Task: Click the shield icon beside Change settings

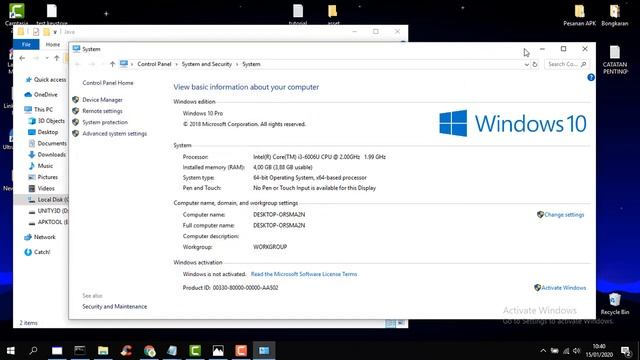Action: point(540,215)
